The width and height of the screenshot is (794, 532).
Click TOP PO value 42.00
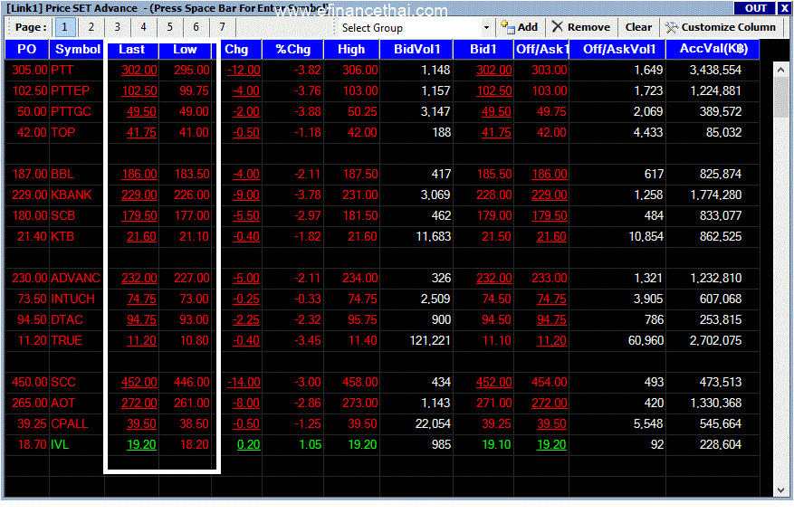pyautogui.click(x=32, y=133)
